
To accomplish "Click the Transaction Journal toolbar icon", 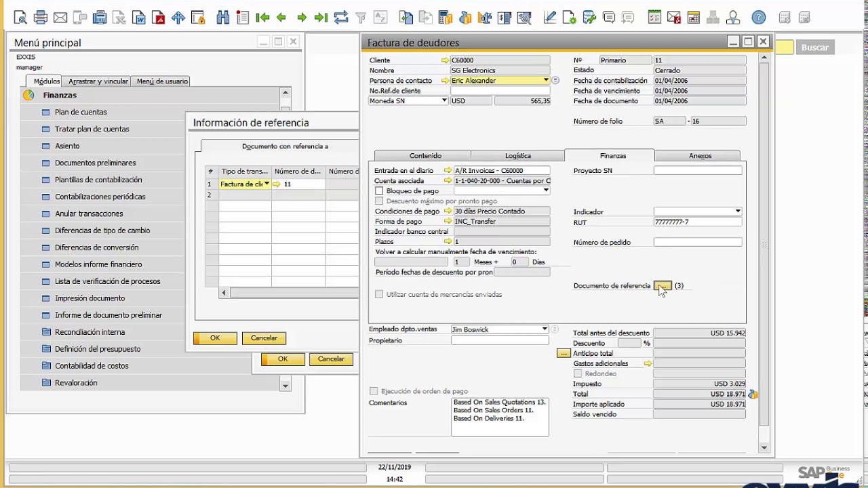I will point(505,18).
